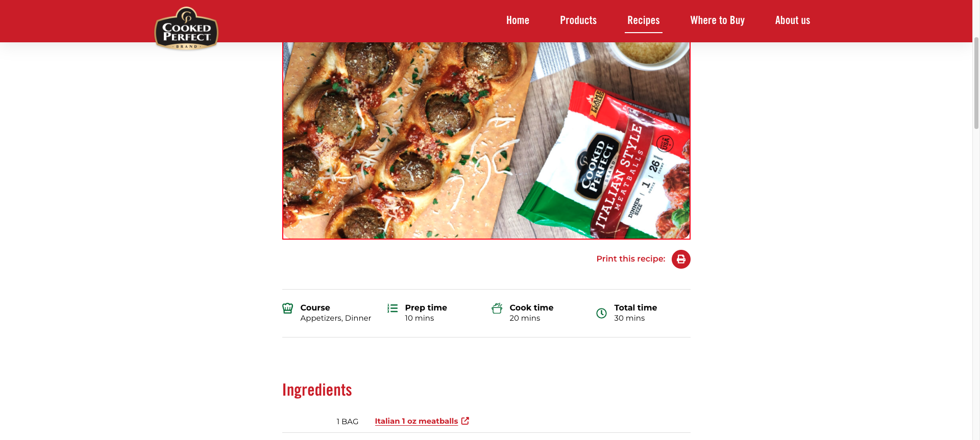Screen dimensions: 980x440
Task: Click the Ingredients section heading
Action: tap(317, 390)
